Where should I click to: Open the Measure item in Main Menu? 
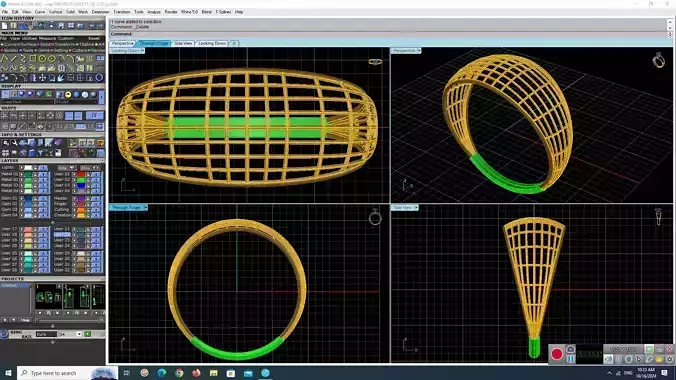click(x=47, y=38)
